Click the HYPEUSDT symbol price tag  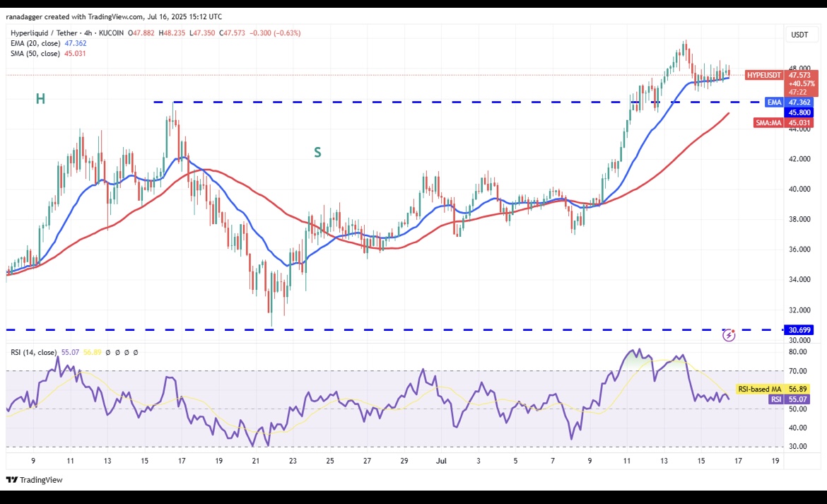[x=764, y=75]
